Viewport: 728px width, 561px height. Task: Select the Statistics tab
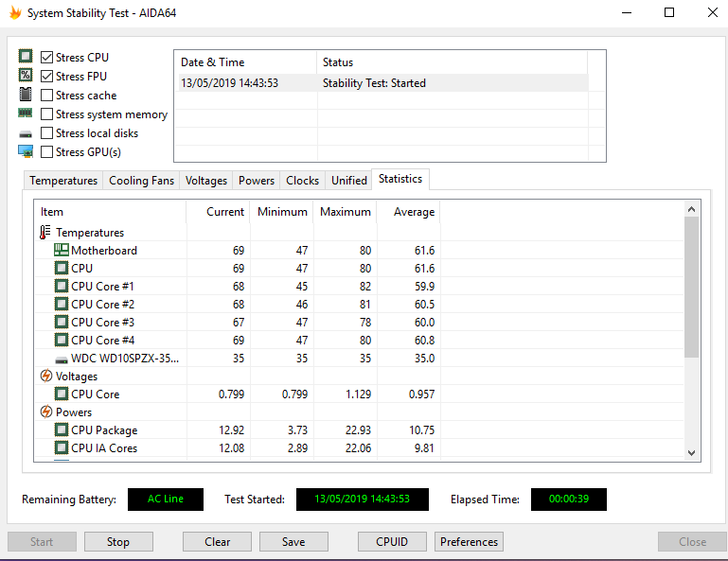(x=400, y=179)
